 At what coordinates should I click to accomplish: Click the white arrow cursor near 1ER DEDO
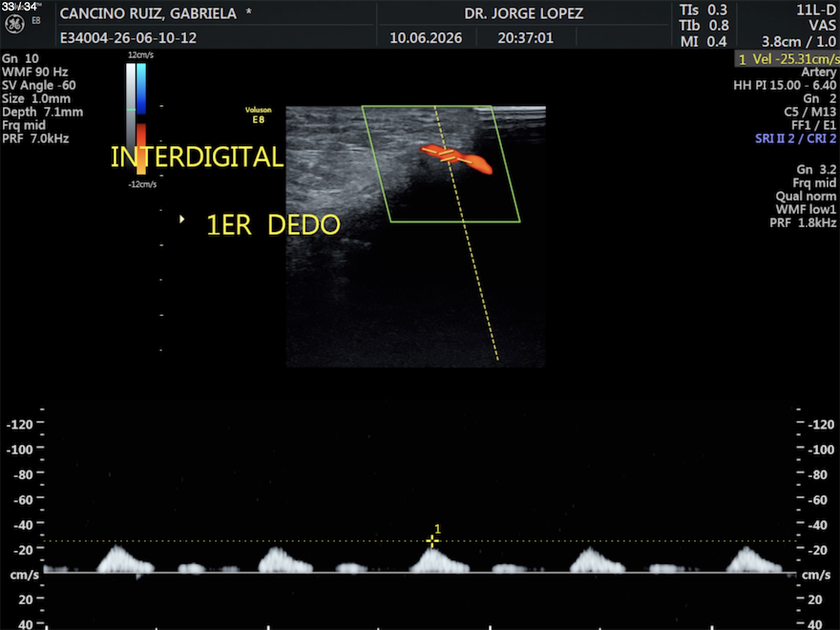[x=182, y=219]
